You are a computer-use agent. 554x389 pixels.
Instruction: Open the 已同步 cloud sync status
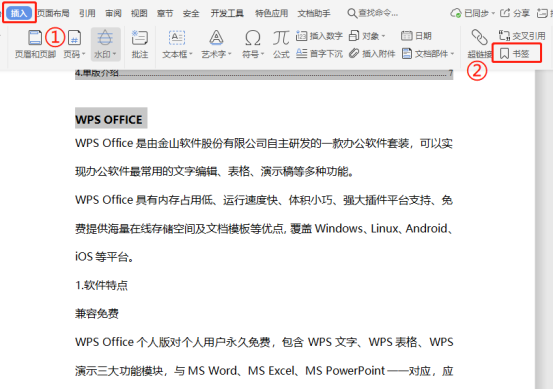472,13
